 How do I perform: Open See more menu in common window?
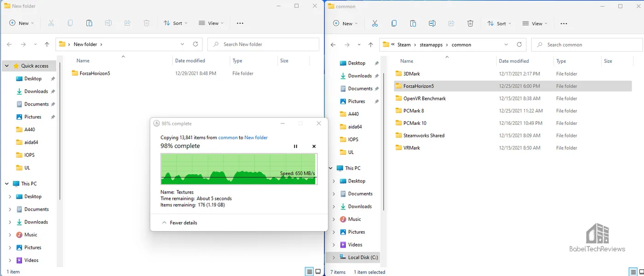563,23
